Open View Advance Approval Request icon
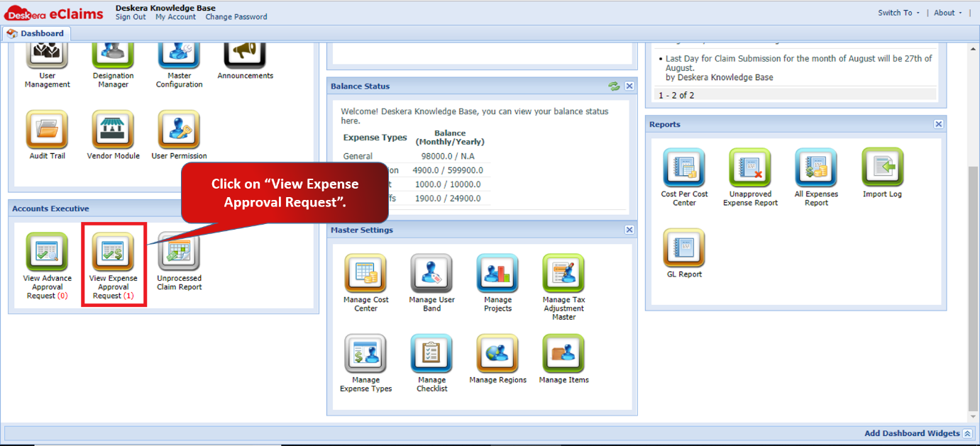The image size is (980, 446). pyautogui.click(x=47, y=253)
